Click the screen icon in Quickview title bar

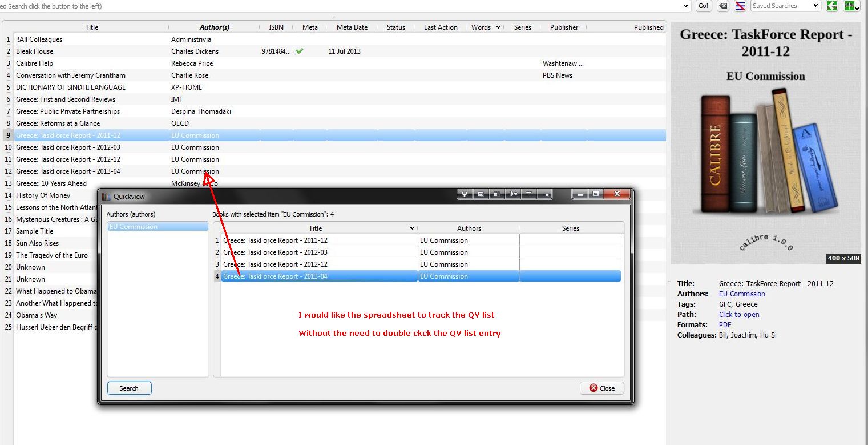[x=481, y=194]
